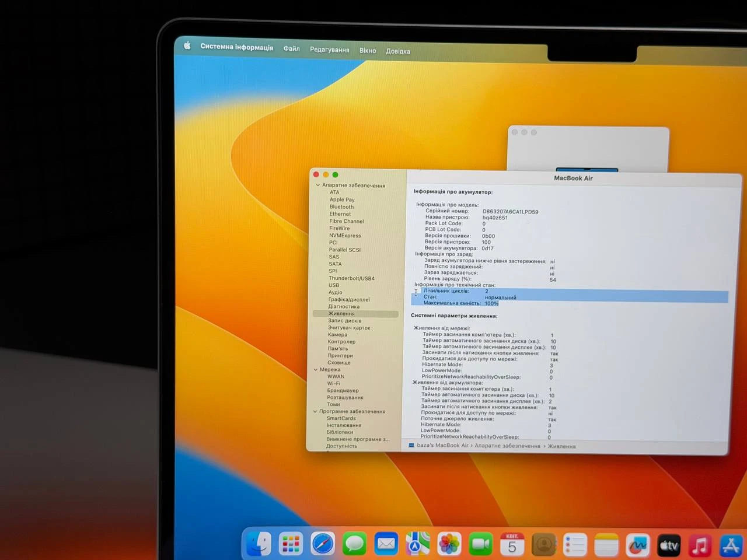Select SmartCards in sidebar
Viewport: 747px width, 560px height.
pos(341,418)
